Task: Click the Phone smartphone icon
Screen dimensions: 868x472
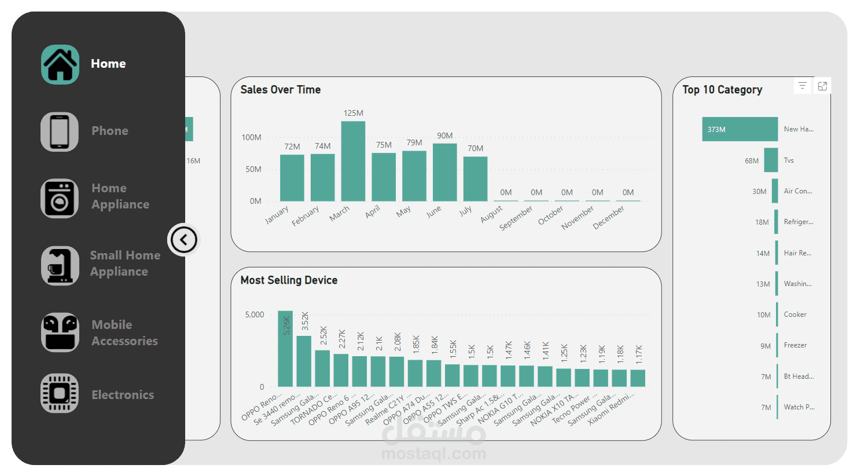Action: (60, 131)
